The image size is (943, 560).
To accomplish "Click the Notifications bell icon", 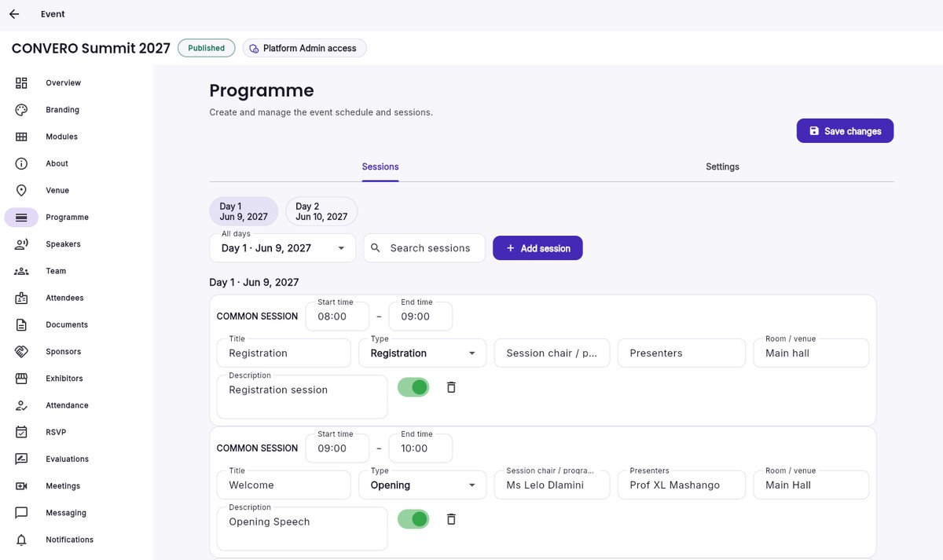I will 21,540.
